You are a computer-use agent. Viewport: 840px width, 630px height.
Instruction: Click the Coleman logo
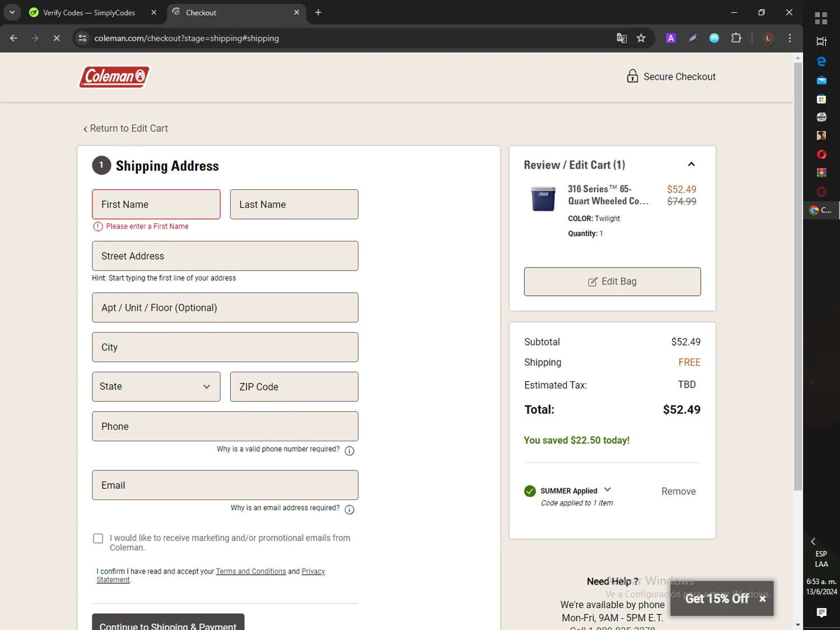click(115, 77)
